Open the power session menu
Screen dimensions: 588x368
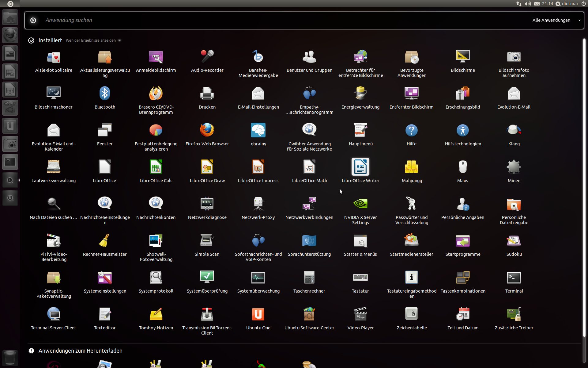point(584,4)
